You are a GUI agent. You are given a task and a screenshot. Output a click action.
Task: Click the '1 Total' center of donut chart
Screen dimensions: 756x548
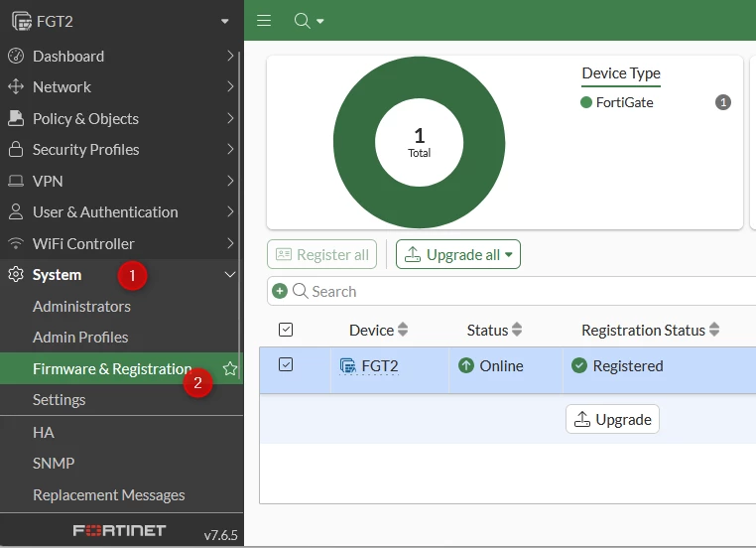[419, 142]
